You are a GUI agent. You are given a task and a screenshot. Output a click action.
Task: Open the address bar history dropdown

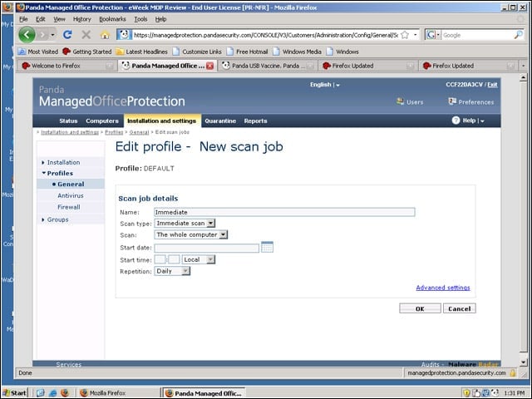[x=416, y=35]
